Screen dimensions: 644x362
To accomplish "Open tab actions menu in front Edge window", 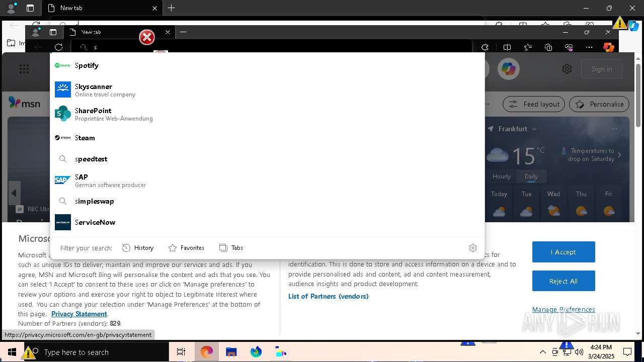I will point(53,32).
